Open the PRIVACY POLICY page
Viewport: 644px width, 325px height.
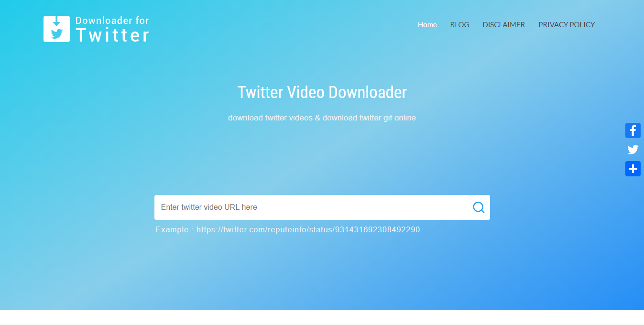tap(567, 25)
